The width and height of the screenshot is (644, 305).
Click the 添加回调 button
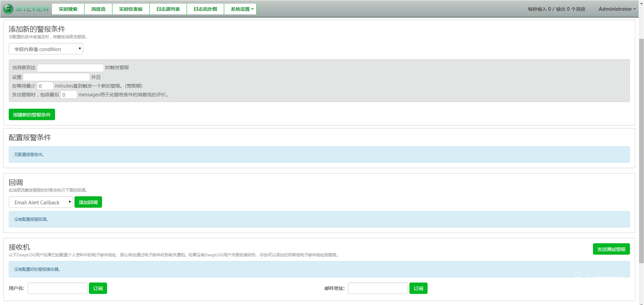coord(88,202)
